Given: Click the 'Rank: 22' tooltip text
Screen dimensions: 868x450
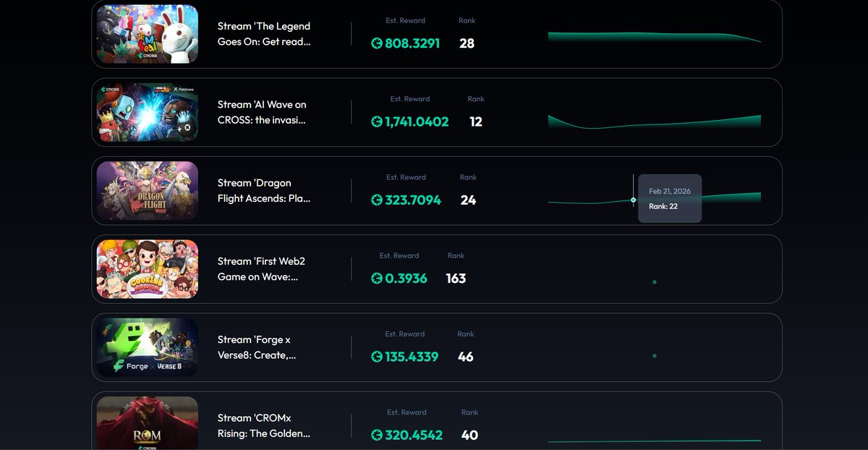Looking at the screenshot, I should 663,207.
